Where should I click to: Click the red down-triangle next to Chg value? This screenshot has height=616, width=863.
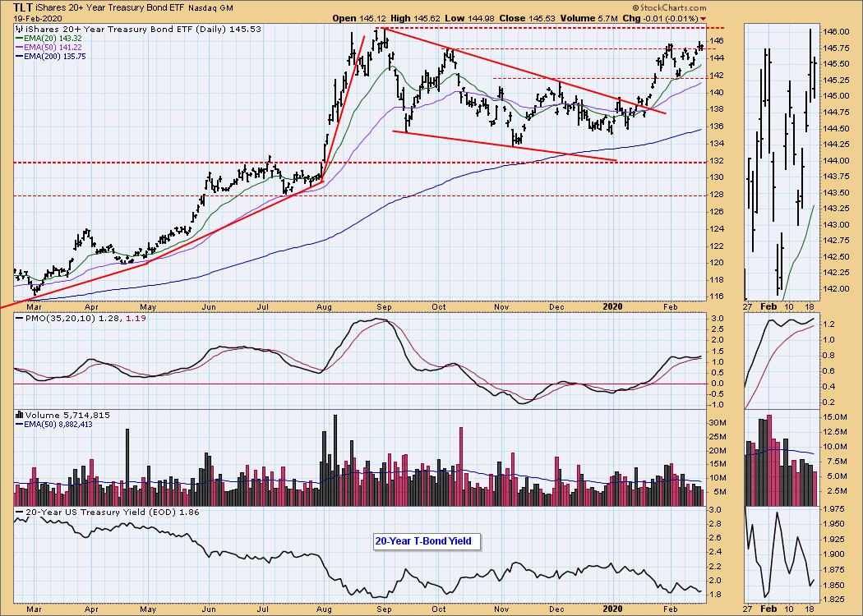[x=704, y=19]
